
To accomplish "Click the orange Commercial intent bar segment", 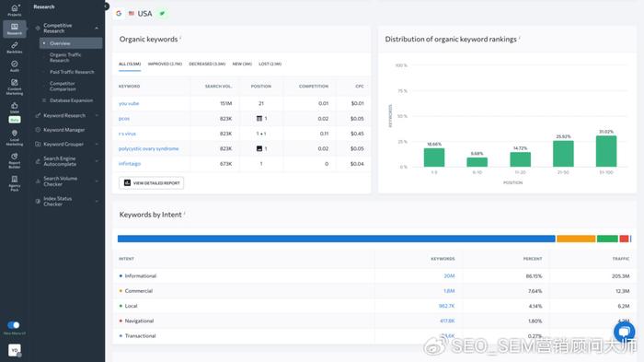I will tap(576, 239).
